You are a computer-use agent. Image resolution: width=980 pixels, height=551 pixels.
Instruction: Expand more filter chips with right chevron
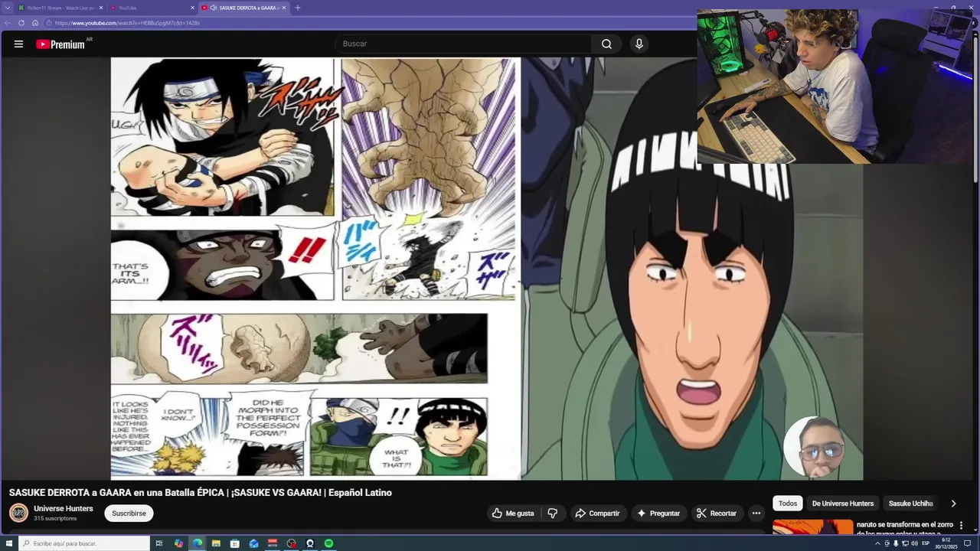coord(953,504)
